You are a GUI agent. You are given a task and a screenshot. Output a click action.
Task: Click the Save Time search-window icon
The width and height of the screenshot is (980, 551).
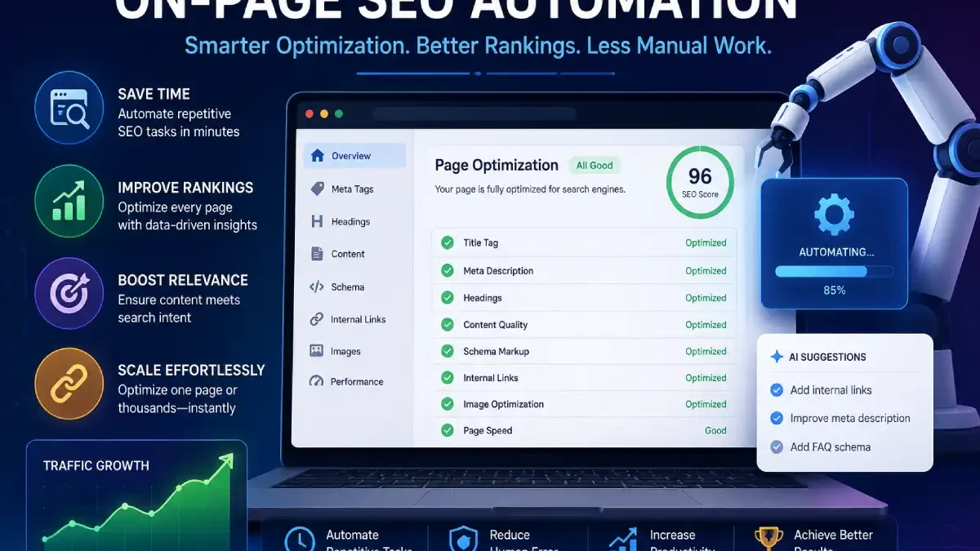(69, 108)
